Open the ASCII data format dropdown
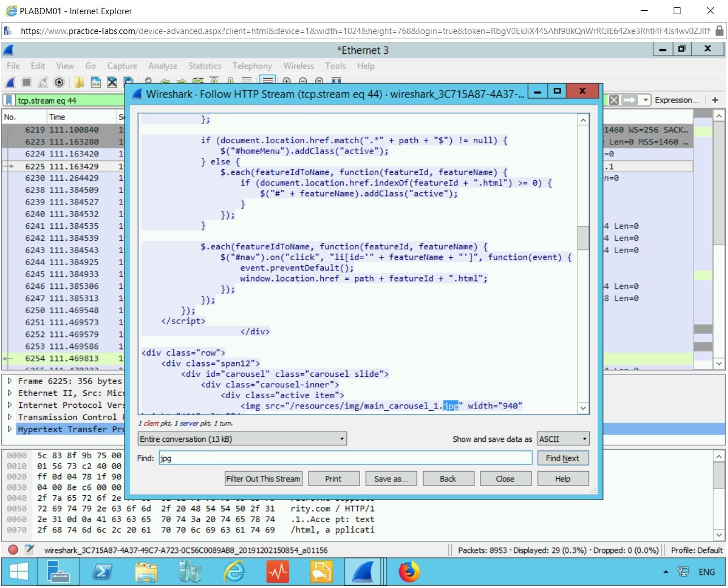This screenshot has width=728, height=588. point(563,439)
